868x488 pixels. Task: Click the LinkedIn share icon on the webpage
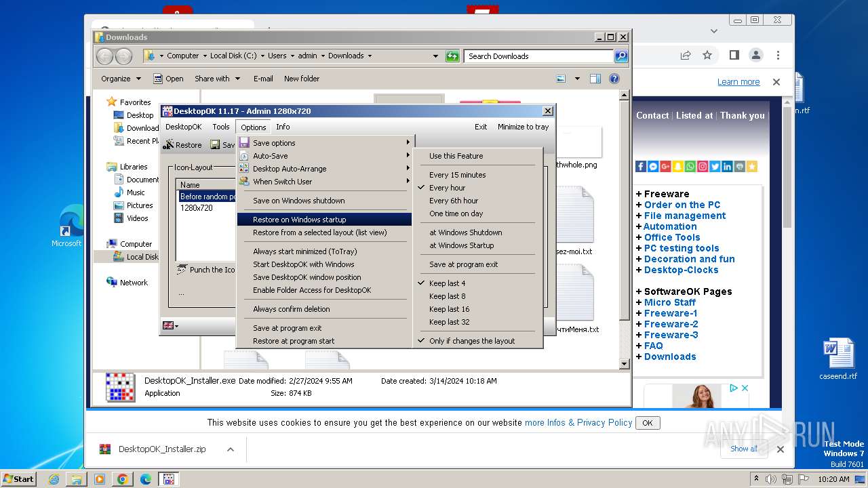[x=727, y=166]
